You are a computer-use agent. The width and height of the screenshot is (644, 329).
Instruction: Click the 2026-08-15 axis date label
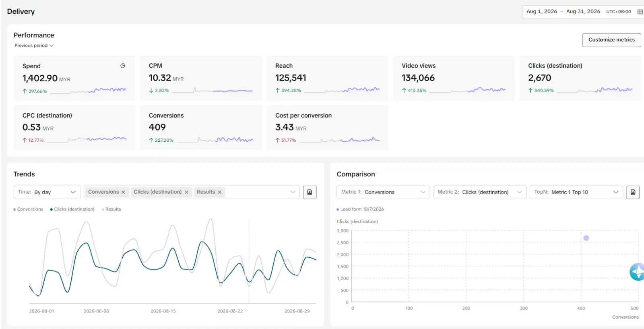[x=163, y=311]
